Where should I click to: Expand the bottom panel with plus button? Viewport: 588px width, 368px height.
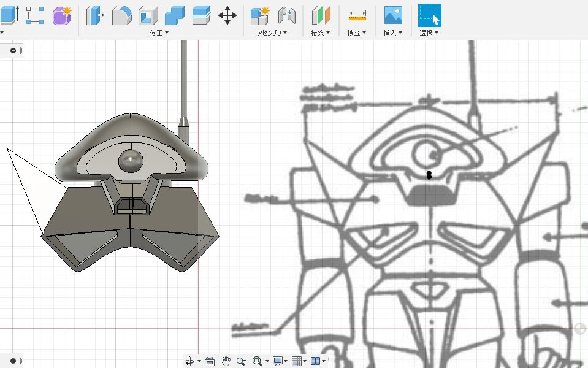click(13, 361)
